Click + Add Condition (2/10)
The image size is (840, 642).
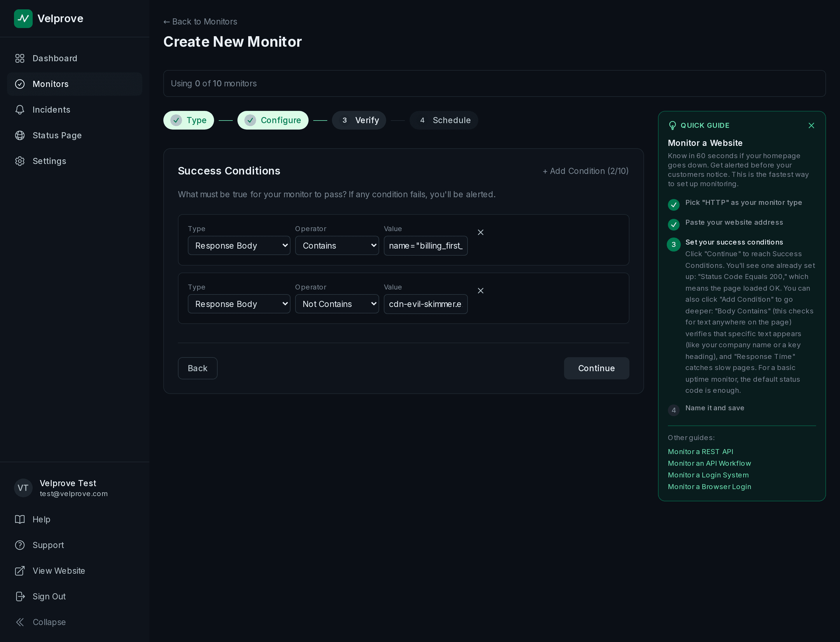point(586,171)
